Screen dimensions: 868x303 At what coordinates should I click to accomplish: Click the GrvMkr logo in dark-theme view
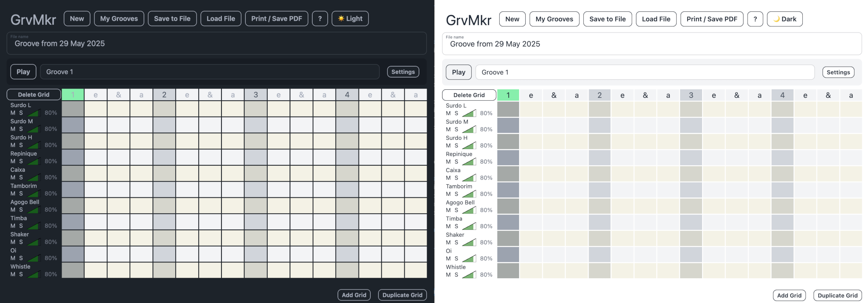pyautogui.click(x=33, y=19)
